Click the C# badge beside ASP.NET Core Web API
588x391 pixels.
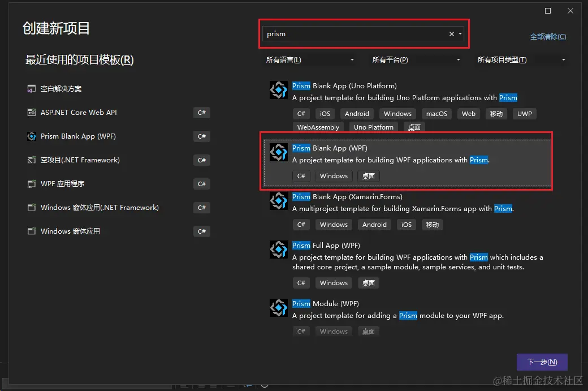click(x=202, y=113)
